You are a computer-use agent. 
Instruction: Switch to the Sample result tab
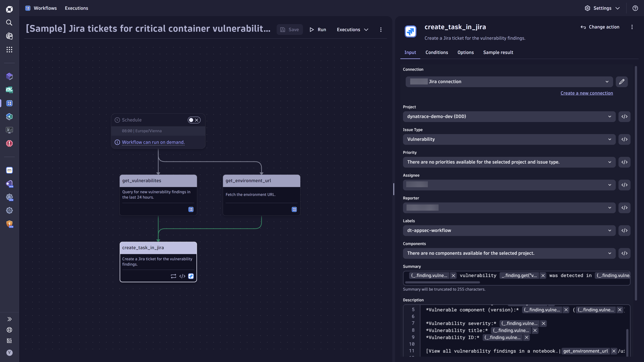click(498, 52)
